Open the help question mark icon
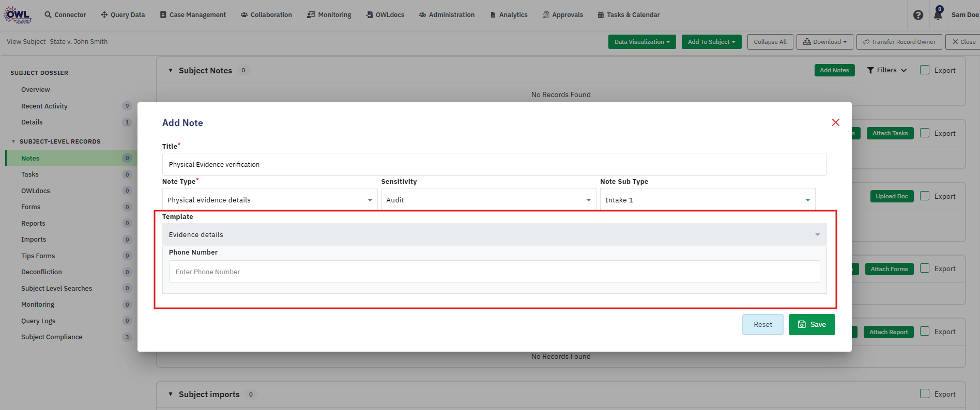Viewport: 980px width, 410px height. (918, 15)
